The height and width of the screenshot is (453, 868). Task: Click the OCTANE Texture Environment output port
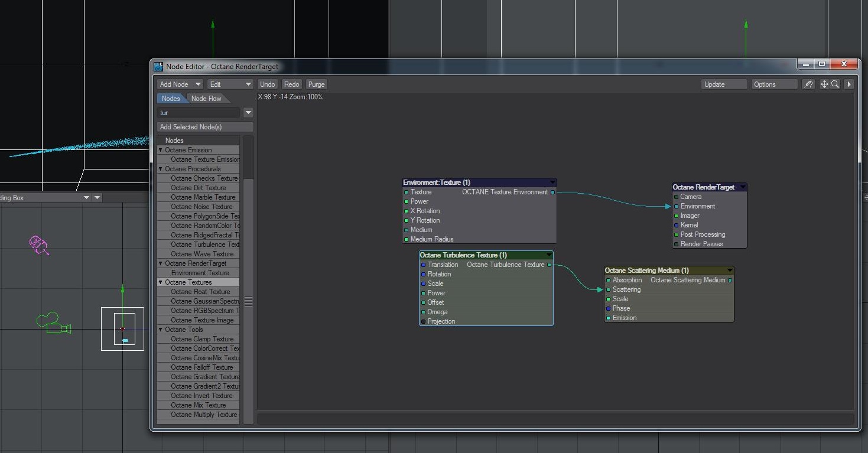(552, 192)
